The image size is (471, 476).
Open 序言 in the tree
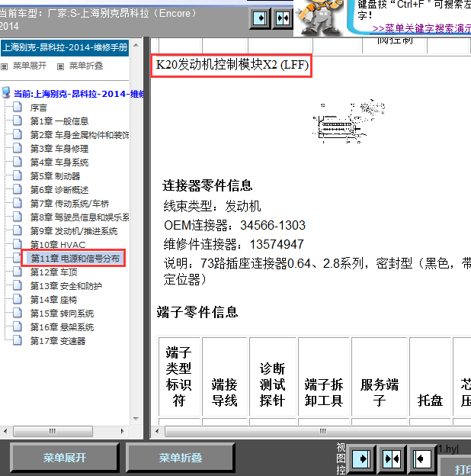[x=39, y=108]
